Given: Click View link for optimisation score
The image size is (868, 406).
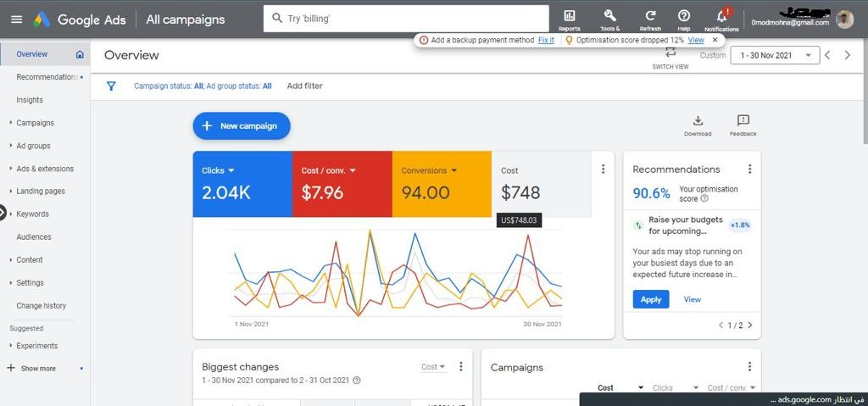Looking at the screenshot, I should click(696, 40).
